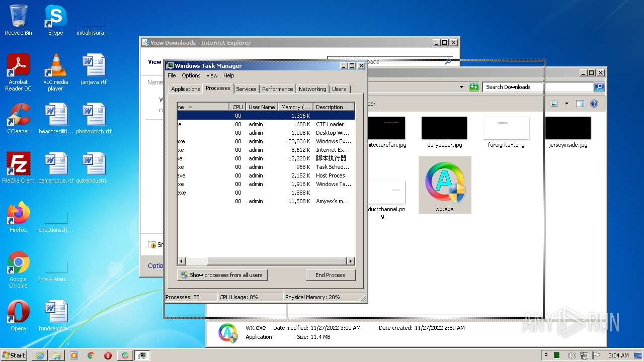The width and height of the screenshot is (644, 362).
Task: Click the Task Manager taskbar button
Action: pos(142,355)
